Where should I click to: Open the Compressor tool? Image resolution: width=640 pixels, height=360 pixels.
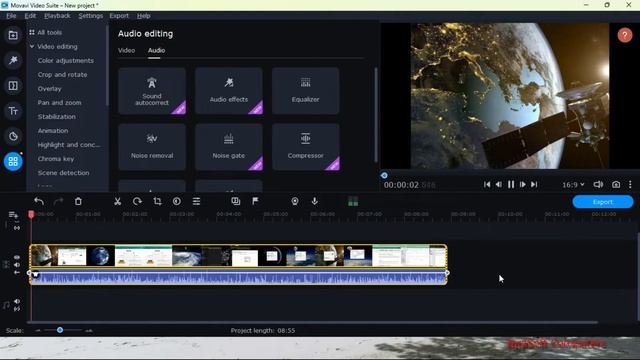tap(305, 147)
